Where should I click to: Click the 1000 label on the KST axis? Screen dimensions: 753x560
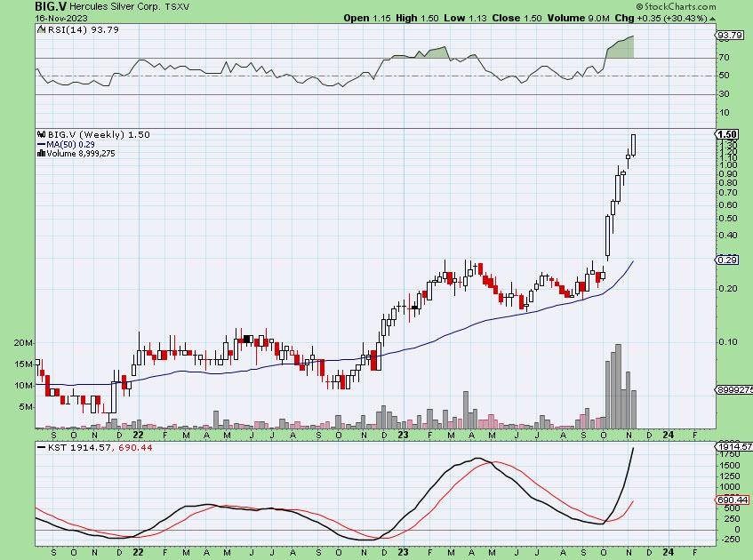pos(730,487)
